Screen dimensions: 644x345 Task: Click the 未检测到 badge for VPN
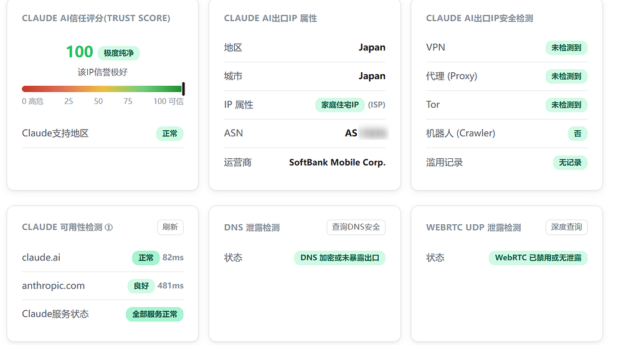pyautogui.click(x=566, y=48)
